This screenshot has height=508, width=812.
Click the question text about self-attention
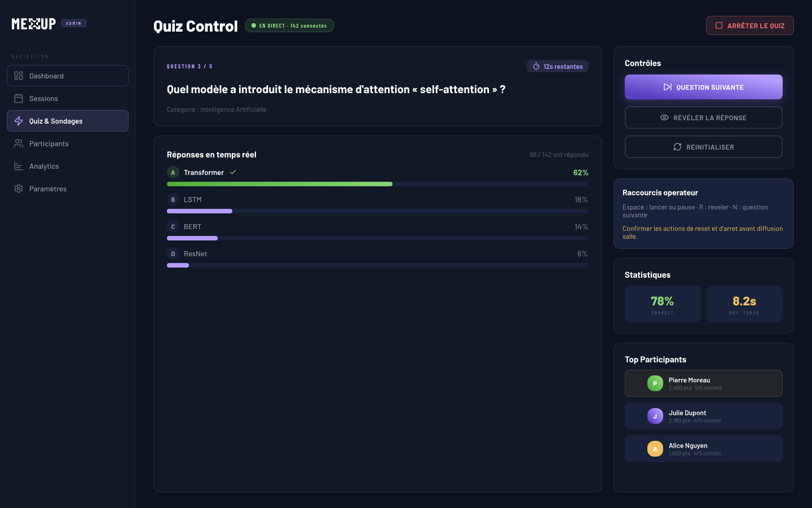click(336, 89)
